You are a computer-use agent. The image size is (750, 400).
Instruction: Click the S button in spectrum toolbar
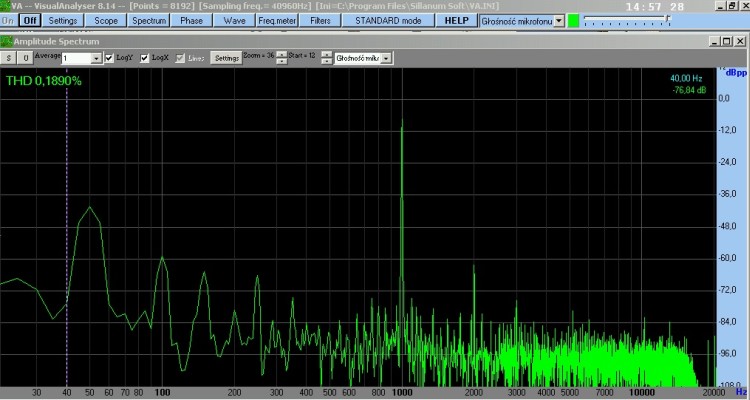tap(9, 58)
